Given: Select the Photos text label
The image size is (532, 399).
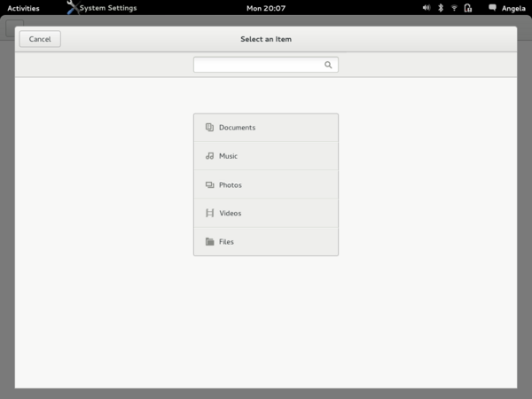Looking at the screenshot, I should click(x=231, y=185).
